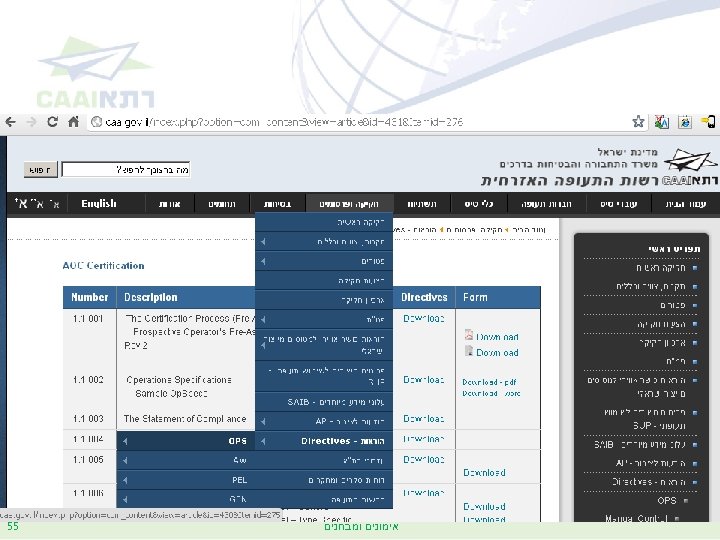Click the site info globe icon in the address bar
The width and height of the screenshot is (720, 540).
pos(96,122)
